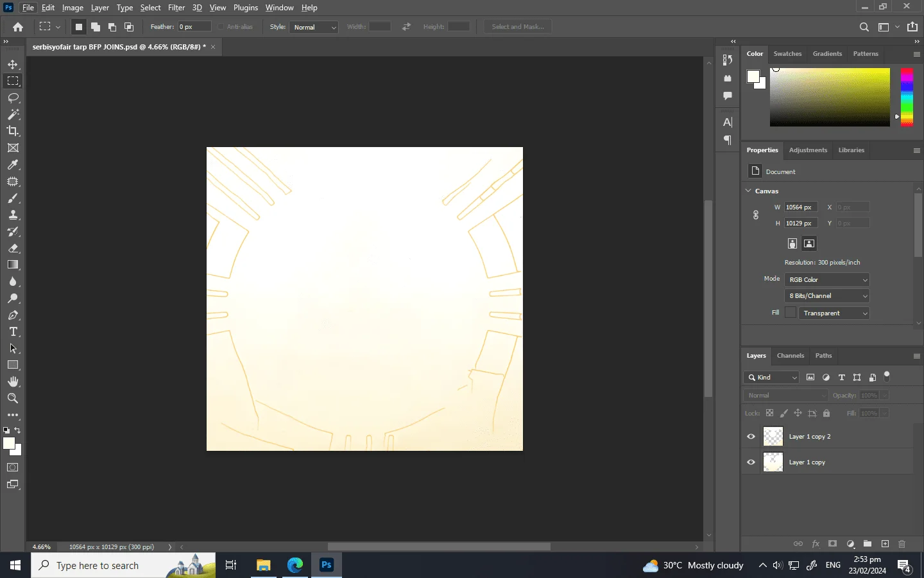Open the RGB Color mode dropdown
The height and width of the screenshot is (578, 924).
(x=827, y=280)
